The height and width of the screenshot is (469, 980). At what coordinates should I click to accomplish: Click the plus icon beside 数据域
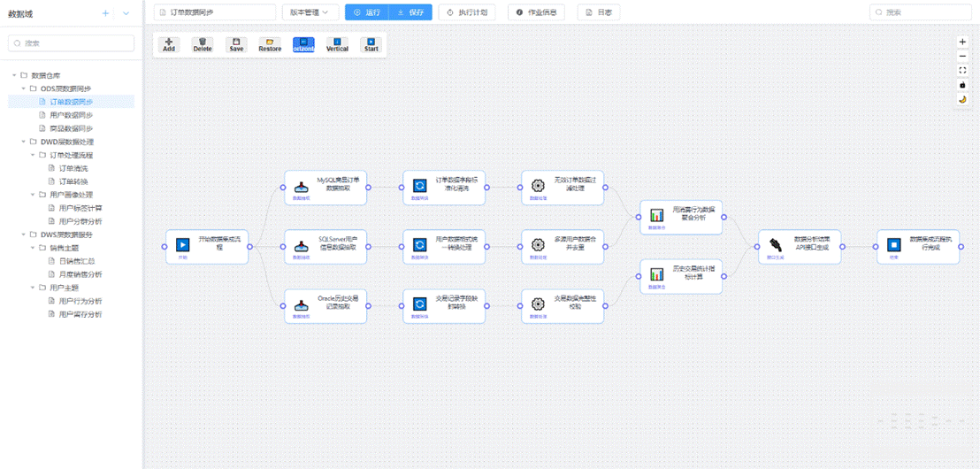pyautogui.click(x=105, y=12)
